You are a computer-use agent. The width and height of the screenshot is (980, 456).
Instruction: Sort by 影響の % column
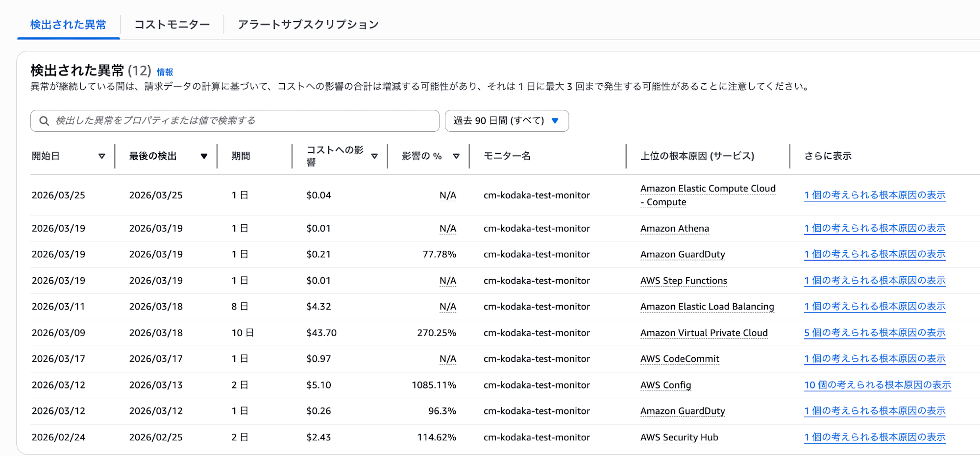click(x=456, y=156)
